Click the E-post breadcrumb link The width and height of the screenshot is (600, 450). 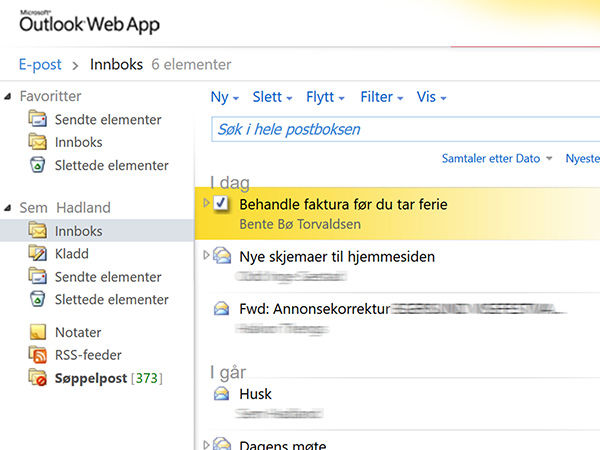tap(40, 65)
